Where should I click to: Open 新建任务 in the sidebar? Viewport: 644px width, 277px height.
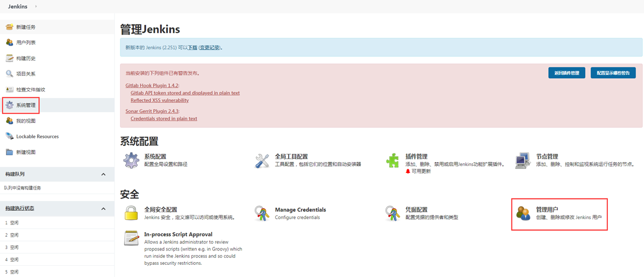point(26,27)
